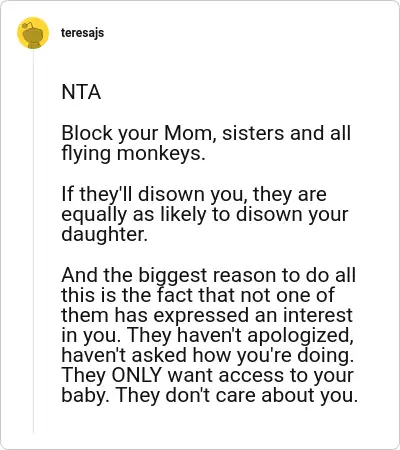Click the line 'this is the fact that not one of'

[x=198, y=295]
